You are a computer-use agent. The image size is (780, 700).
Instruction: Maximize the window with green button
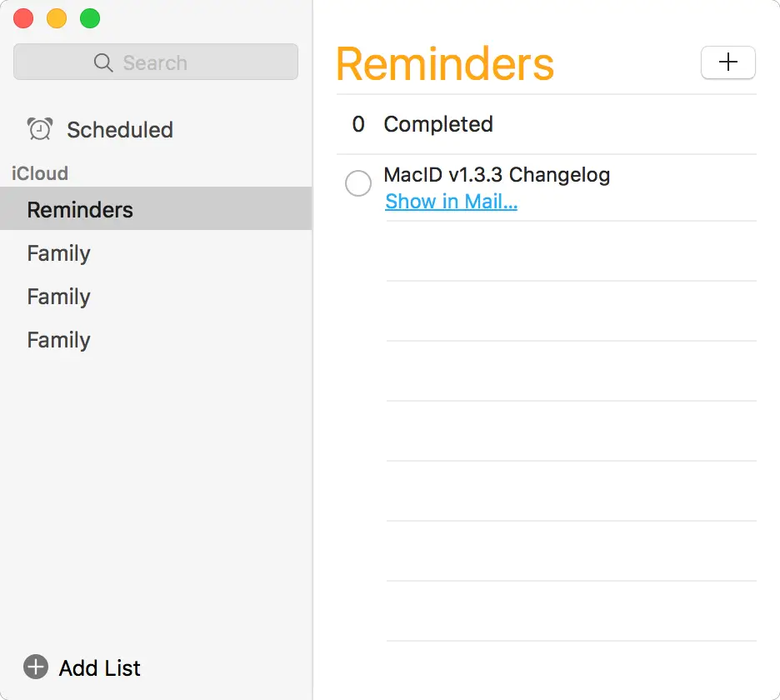coord(89,18)
